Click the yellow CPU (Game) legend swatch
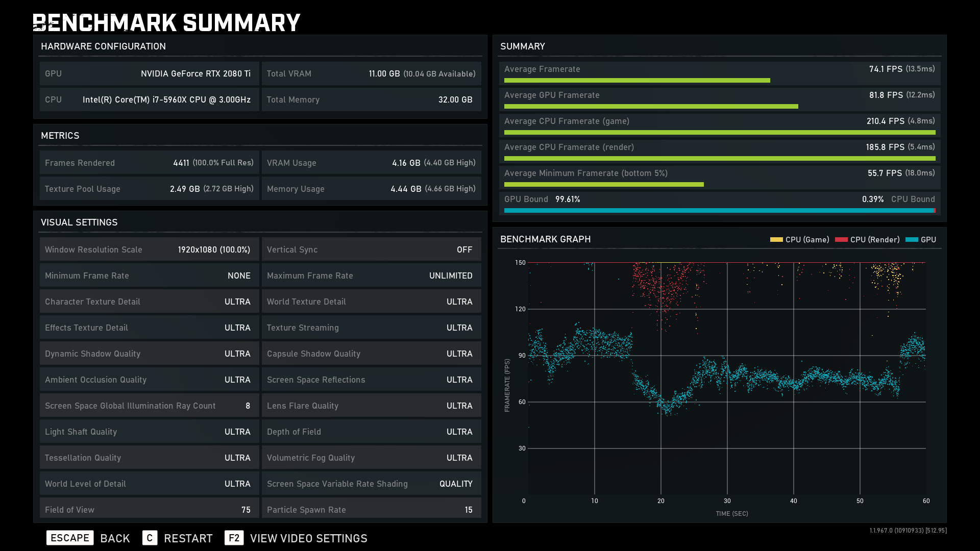 point(776,240)
